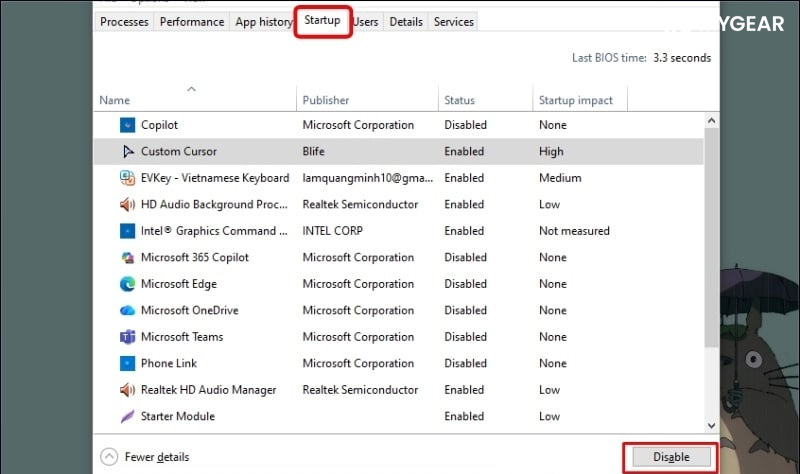Click the EVKey Vietnamese Keyboard icon

coord(127,178)
